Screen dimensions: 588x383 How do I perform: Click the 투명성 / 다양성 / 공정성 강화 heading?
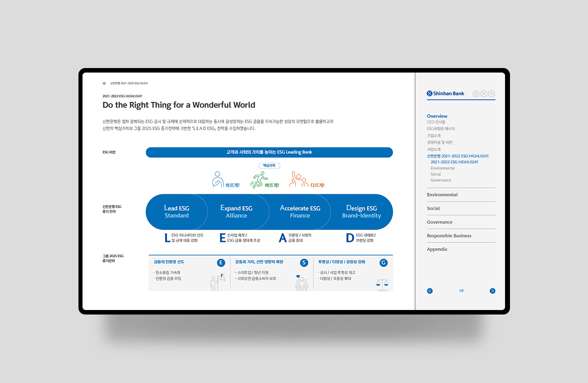[x=342, y=262]
